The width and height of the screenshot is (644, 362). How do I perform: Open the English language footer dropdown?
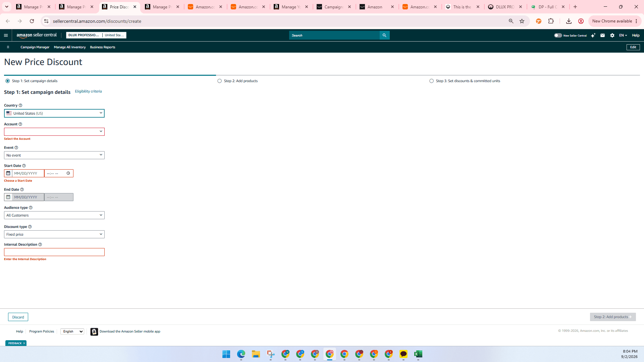(72, 331)
